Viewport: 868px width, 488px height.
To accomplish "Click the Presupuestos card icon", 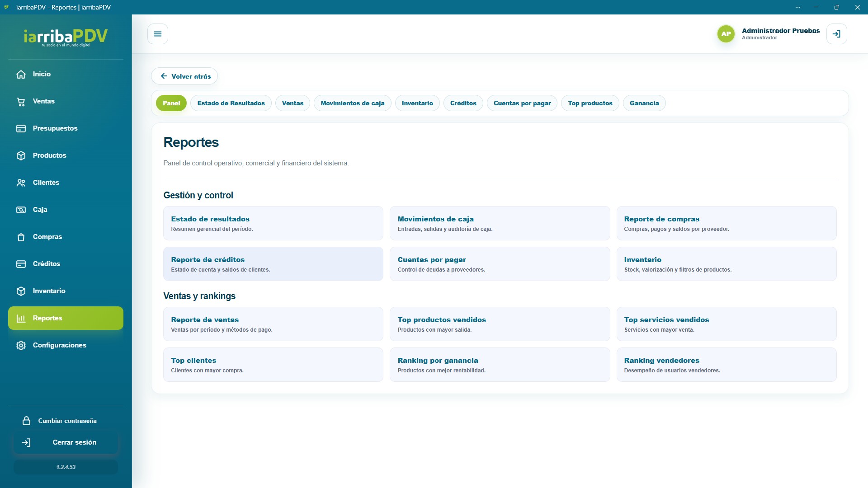I will coord(21,128).
